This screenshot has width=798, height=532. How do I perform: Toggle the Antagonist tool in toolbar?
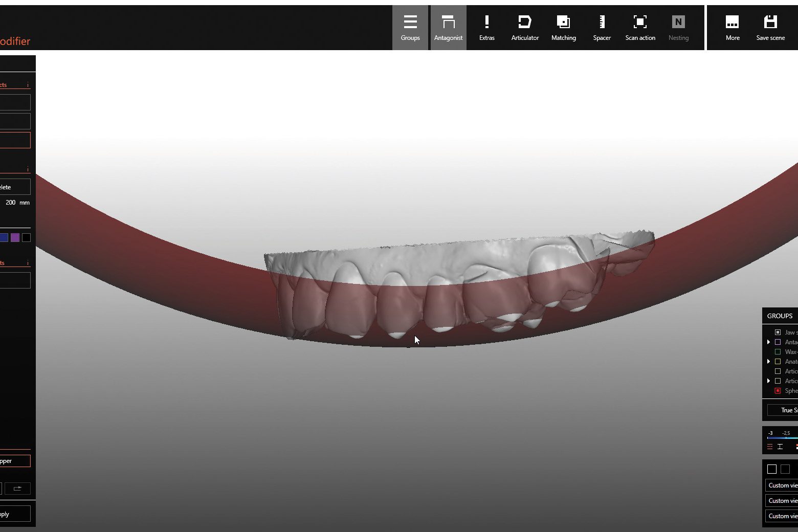point(448,28)
